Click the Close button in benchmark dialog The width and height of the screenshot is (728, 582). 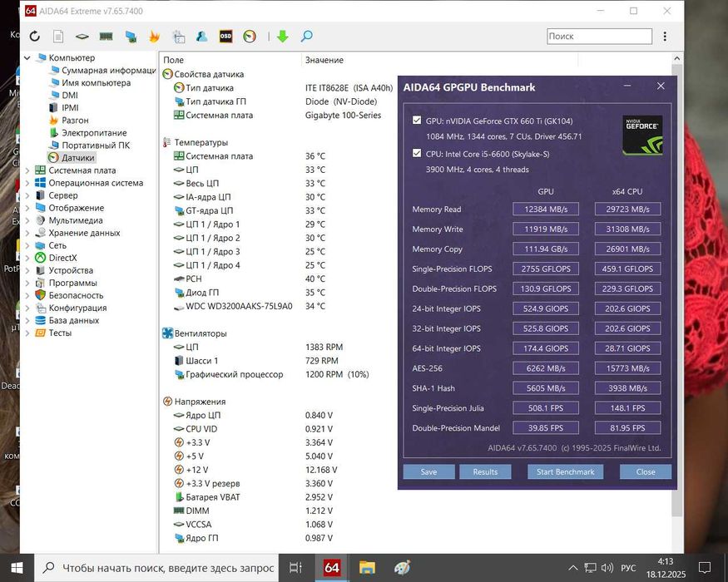click(x=646, y=471)
